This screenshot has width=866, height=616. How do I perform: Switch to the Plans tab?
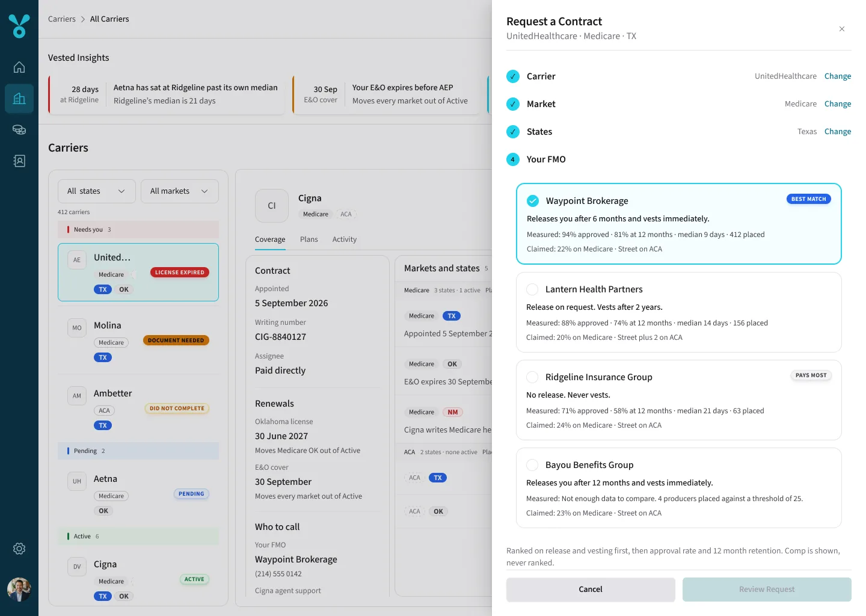click(x=309, y=239)
